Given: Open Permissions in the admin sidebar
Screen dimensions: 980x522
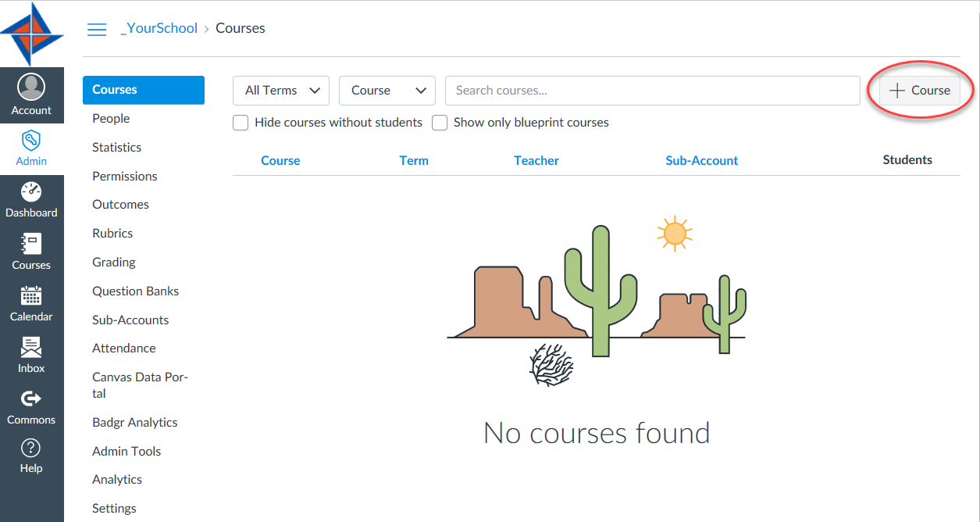Looking at the screenshot, I should coord(125,177).
